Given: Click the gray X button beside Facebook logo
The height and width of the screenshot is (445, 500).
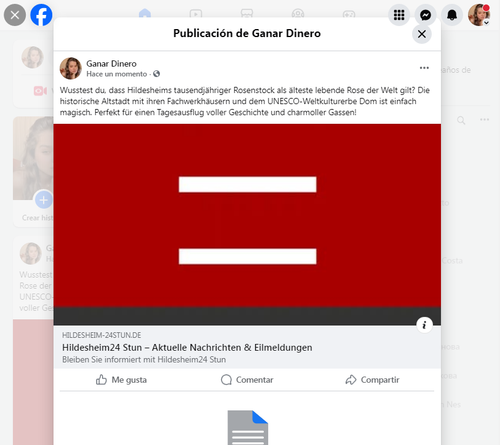Looking at the screenshot, I should click(x=15, y=15).
